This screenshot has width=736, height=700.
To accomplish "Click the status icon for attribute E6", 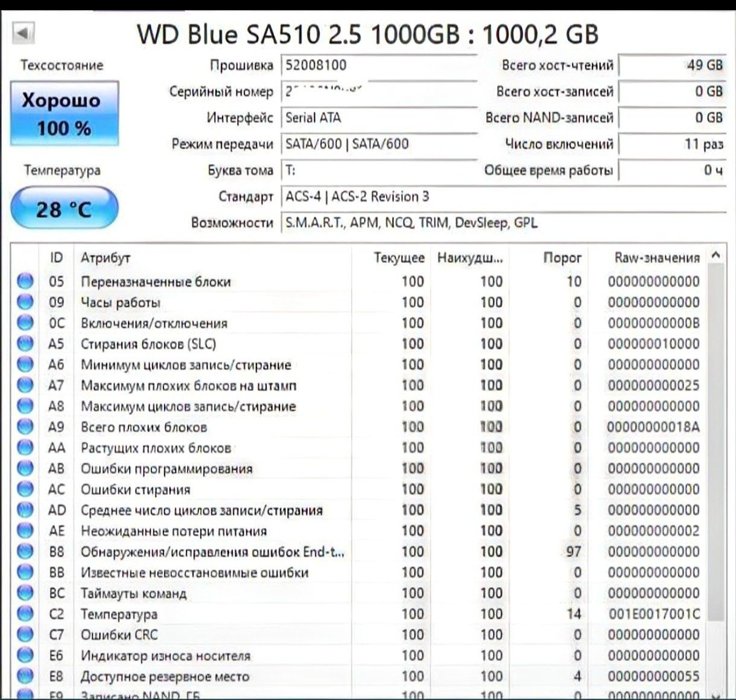I will (25, 656).
